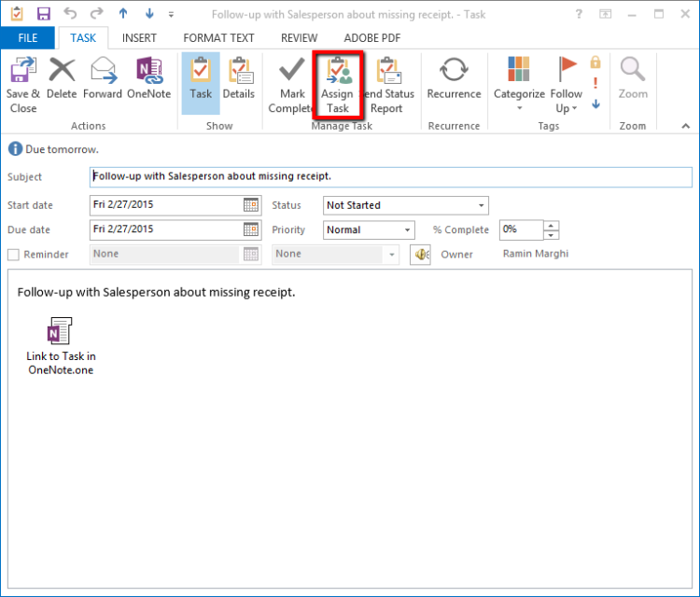This screenshot has width=700, height=597.
Task: Click the Zoom magnifier icon
Action: tap(633, 78)
